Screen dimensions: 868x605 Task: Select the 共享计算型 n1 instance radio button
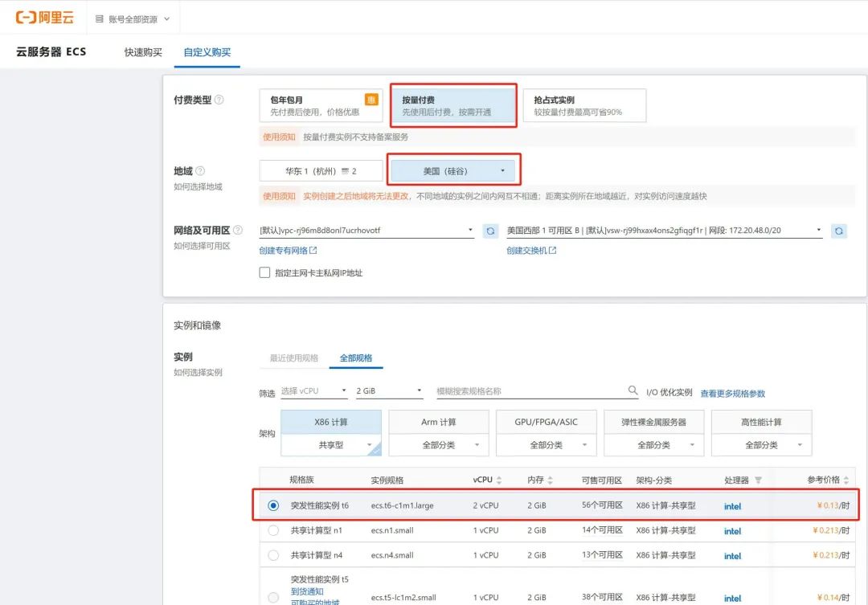tap(273, 530)
